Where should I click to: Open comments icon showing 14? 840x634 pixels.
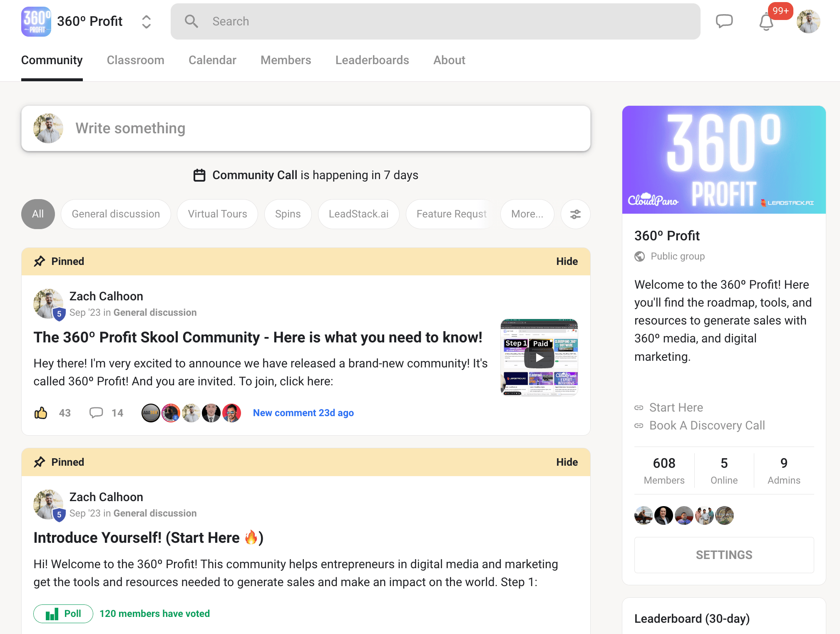point(96,413)
